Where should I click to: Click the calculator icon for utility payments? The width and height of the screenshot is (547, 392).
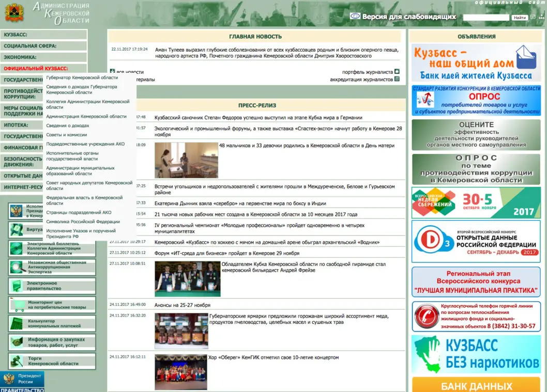(x=16, y=323)
